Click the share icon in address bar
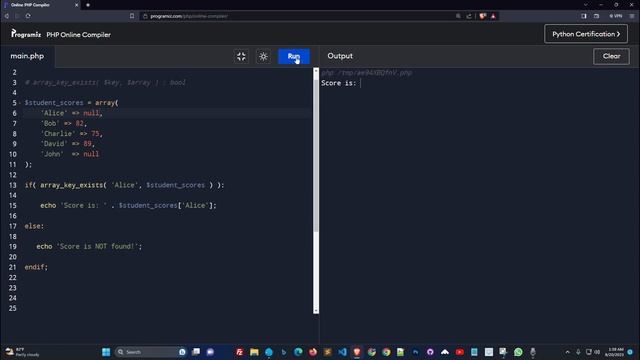The height and width of the screenshot is (360, 640). click(469, 16)
